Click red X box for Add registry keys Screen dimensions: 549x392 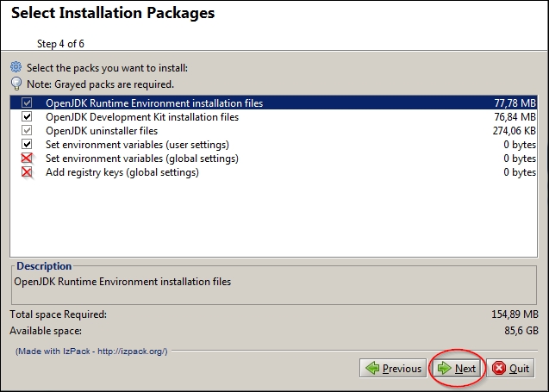(x=27, y=172)
